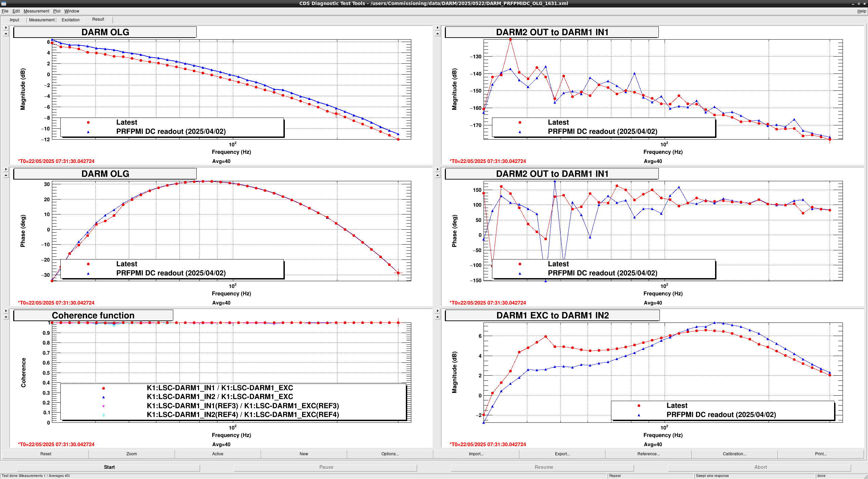Open the Edit menu
868x479 pixels.
(x=16, y=11)
